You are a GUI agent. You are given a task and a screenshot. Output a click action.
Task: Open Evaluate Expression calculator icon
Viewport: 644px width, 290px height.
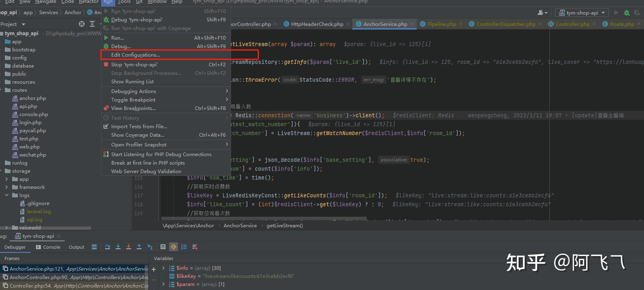point(163,247)
